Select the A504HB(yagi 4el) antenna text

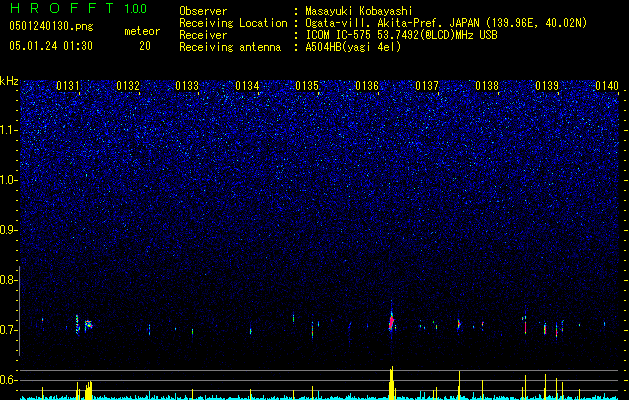coord(353,47)
